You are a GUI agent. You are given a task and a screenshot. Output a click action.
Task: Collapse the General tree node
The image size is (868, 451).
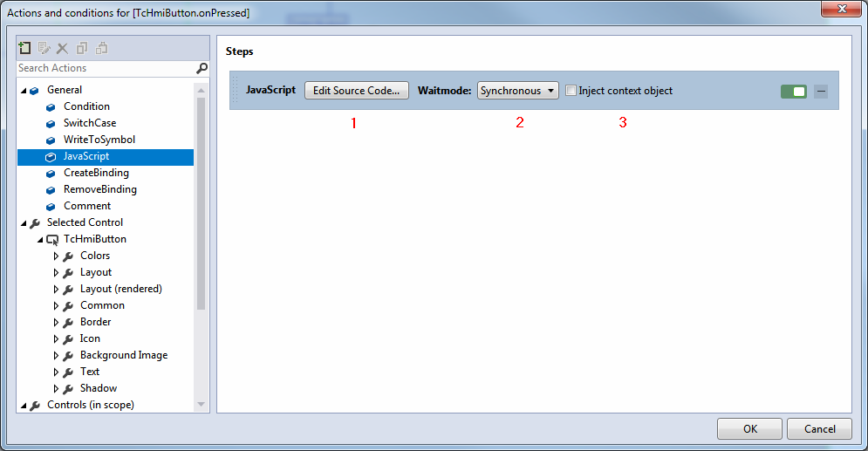[24, 90]
